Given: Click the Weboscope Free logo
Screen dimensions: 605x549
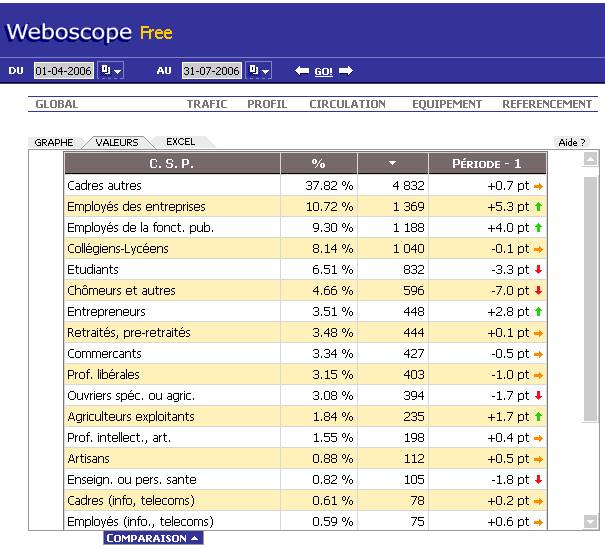Looking at the screenshot, I should (90, 32).
